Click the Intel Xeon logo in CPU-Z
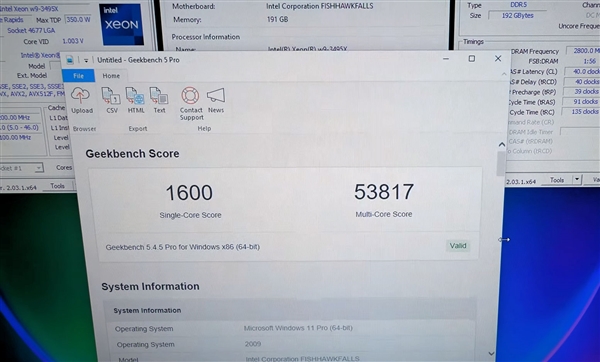Screen dimensions: 600x362 122,24
